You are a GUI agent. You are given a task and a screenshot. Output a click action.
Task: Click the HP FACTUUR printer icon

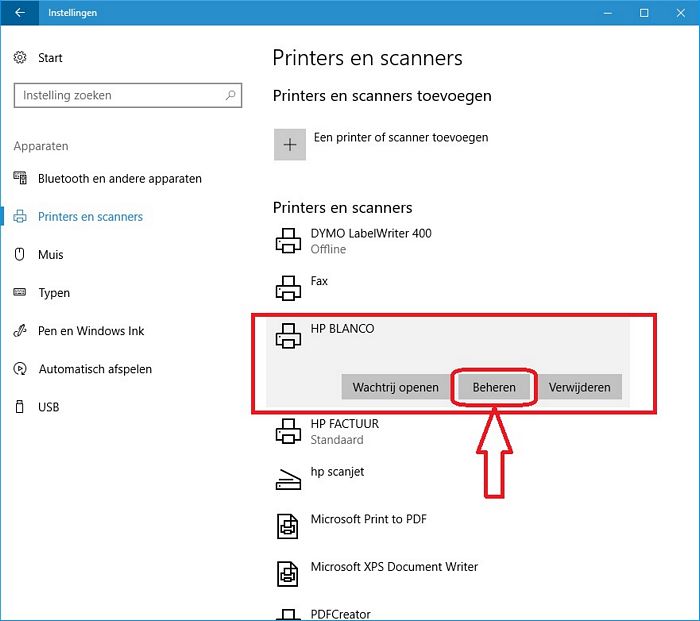click(288, 431)
